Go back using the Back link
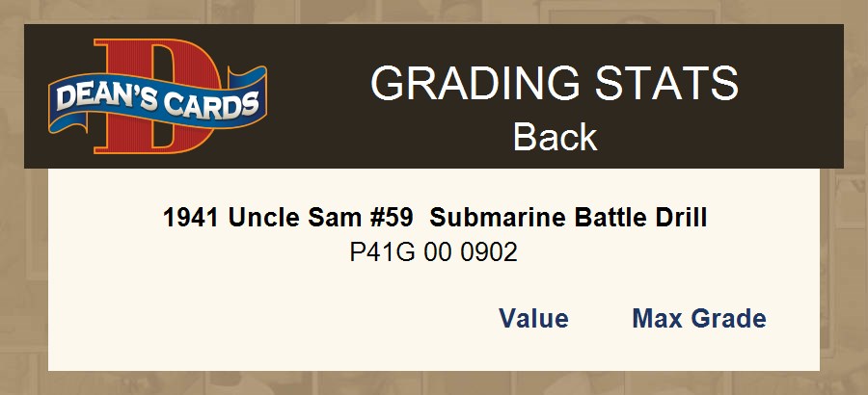 pos(555,137)
